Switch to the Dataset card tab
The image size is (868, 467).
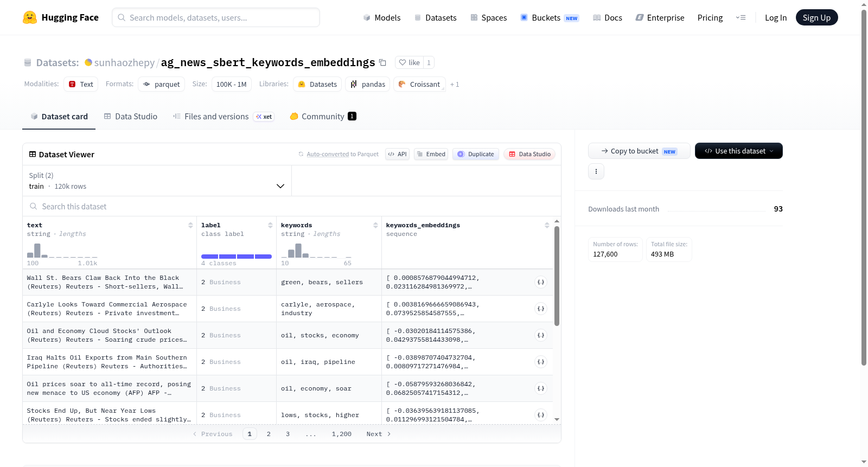(x=59, y=117)
